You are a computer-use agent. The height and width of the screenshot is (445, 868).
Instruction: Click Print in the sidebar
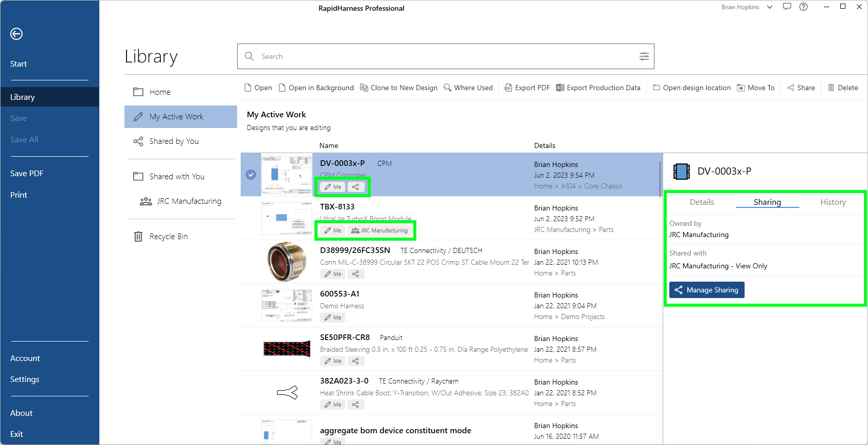18,195
